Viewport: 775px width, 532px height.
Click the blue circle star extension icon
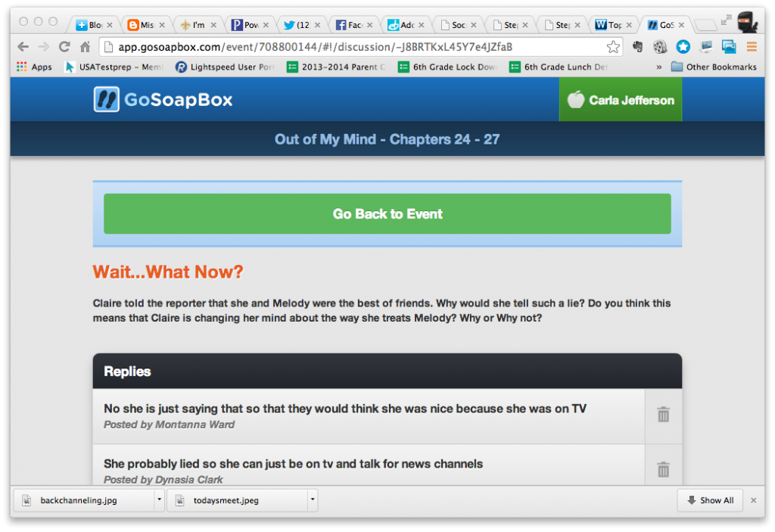(x=683, y=47)
